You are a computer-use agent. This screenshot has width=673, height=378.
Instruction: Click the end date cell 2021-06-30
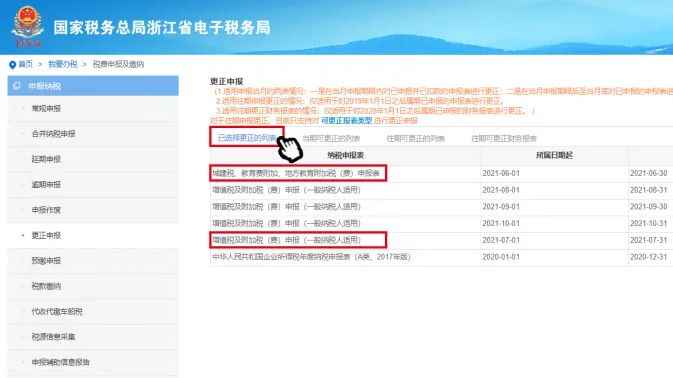(x=649, y=173)
